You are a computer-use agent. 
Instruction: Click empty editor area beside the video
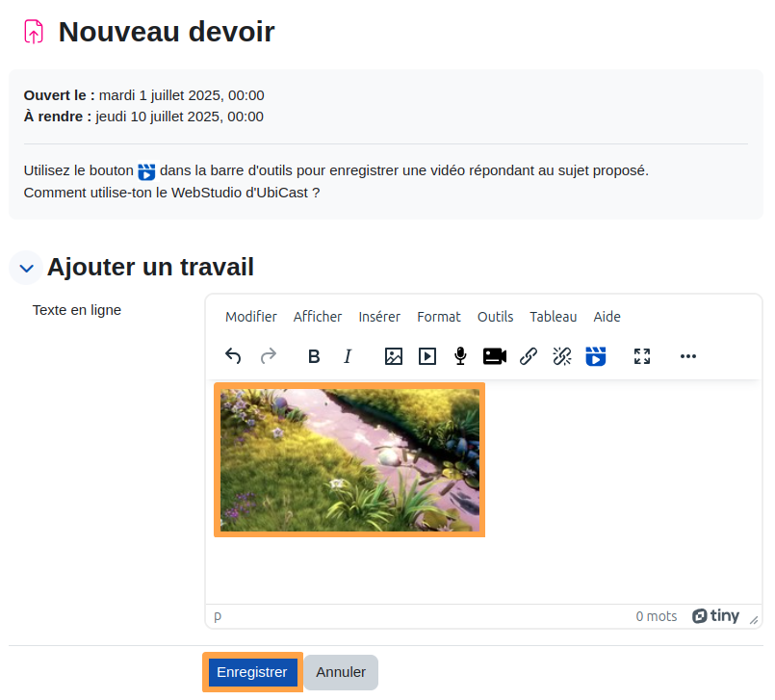click(623, 459)
